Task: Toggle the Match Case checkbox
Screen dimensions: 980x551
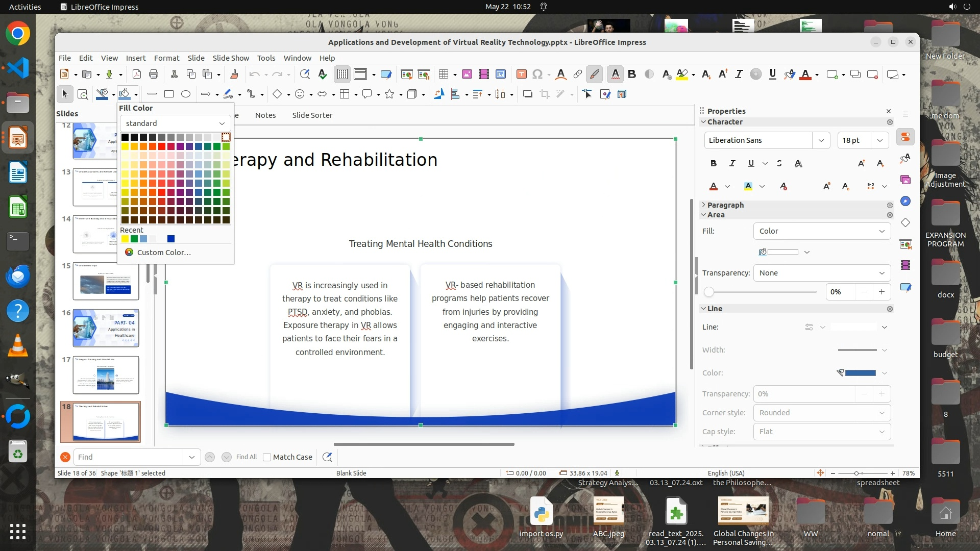Action: tap(267, 457)
